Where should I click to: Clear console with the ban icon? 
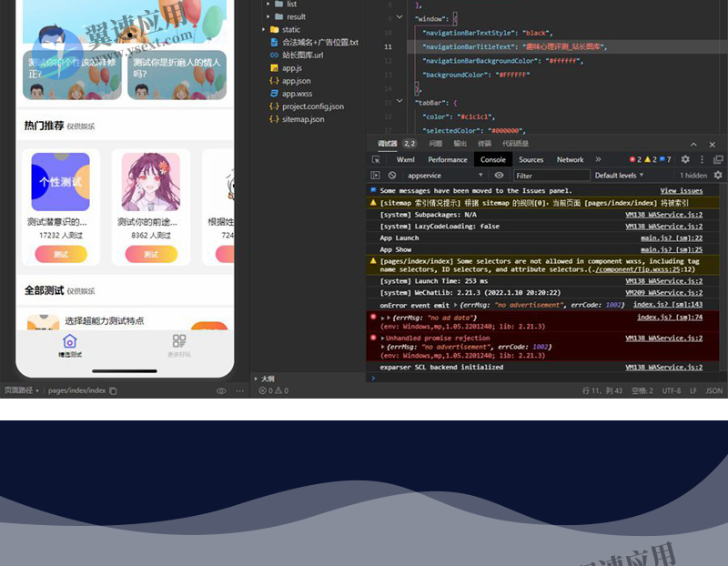[x=392, y=175]
